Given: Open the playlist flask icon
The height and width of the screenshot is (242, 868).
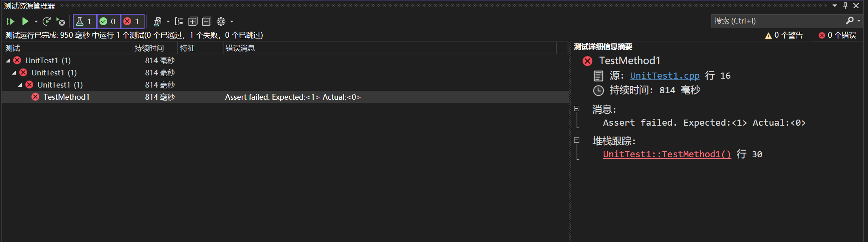Looking at the screenshot, I should tap(157, 21).
